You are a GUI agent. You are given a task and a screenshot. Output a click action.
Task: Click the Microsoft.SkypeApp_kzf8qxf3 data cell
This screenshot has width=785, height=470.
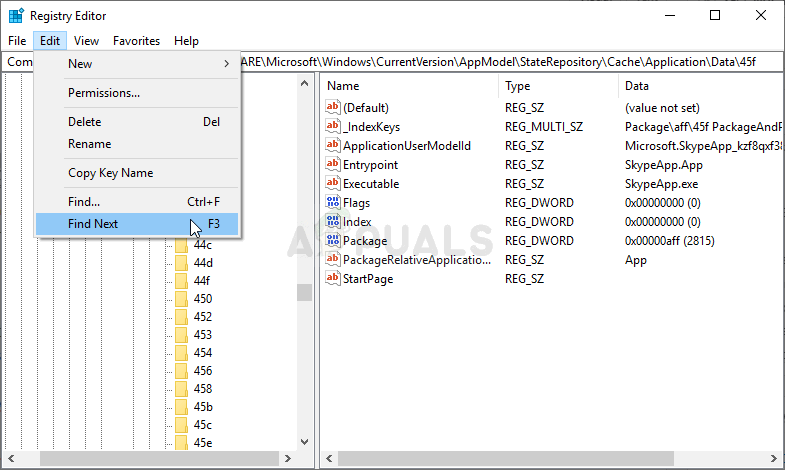click(703, 146)
